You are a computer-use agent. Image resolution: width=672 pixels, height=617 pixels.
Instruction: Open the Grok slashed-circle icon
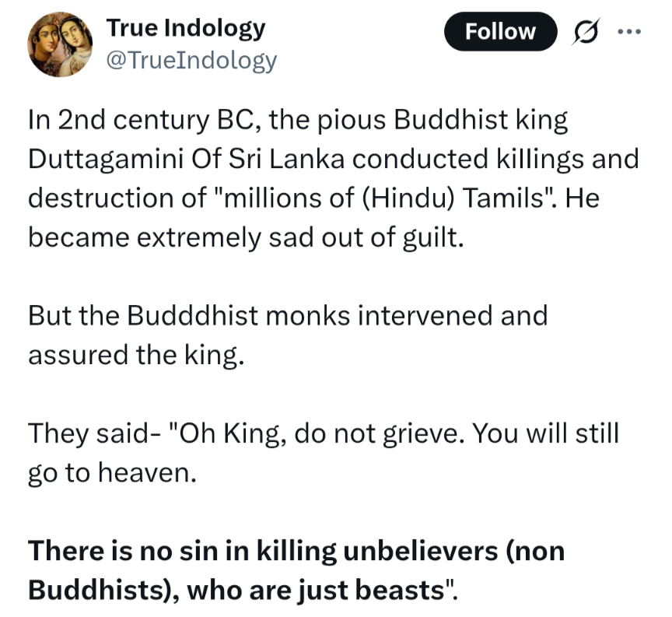(584, 31)
